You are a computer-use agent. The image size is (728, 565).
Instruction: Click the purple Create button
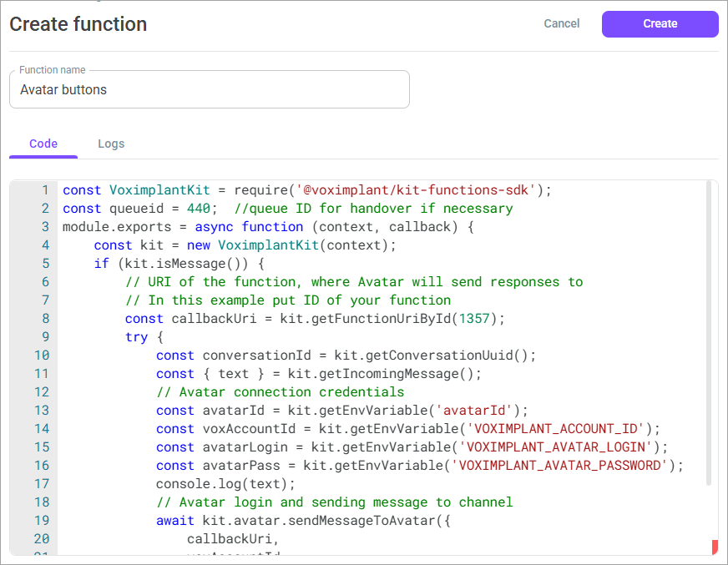[x=660, y=23]
